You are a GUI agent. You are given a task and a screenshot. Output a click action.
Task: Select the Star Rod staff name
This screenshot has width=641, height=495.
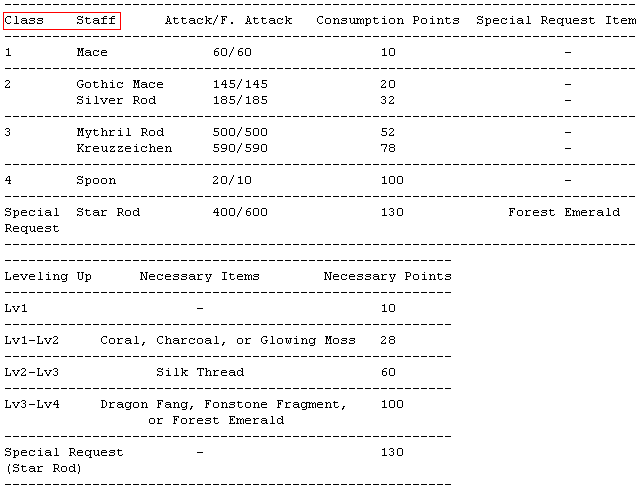(x=108, y=212)
